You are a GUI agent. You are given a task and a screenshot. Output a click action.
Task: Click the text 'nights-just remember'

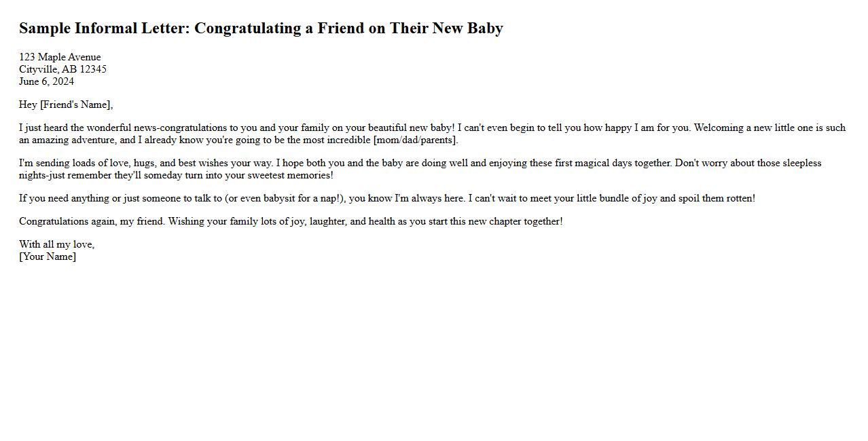pos(65,175)
